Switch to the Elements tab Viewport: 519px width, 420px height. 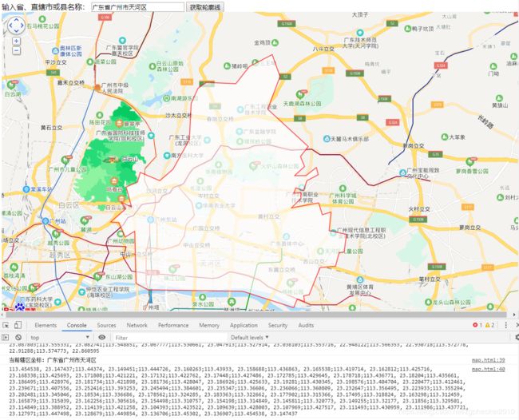[x=46, y=325]
